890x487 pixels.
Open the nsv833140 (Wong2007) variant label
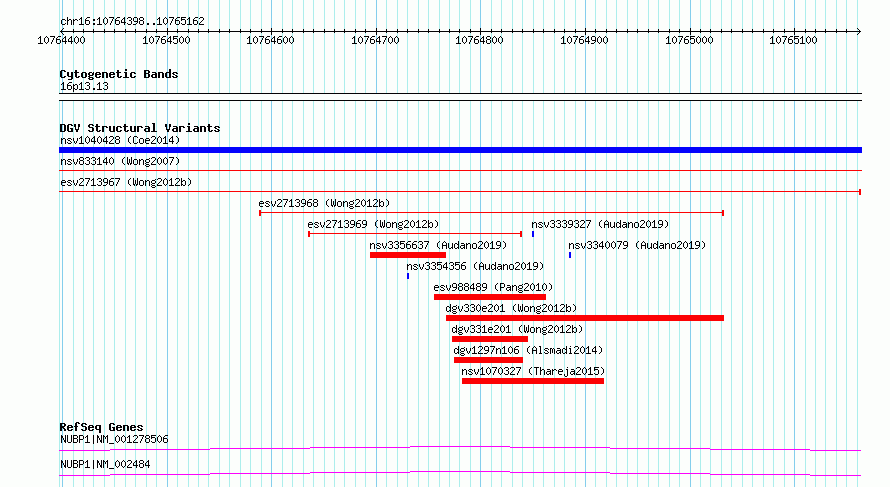pos(120,161)
